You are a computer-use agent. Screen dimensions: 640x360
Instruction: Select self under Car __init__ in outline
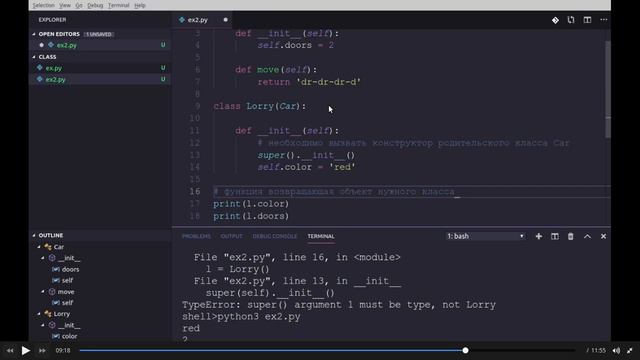67,280
